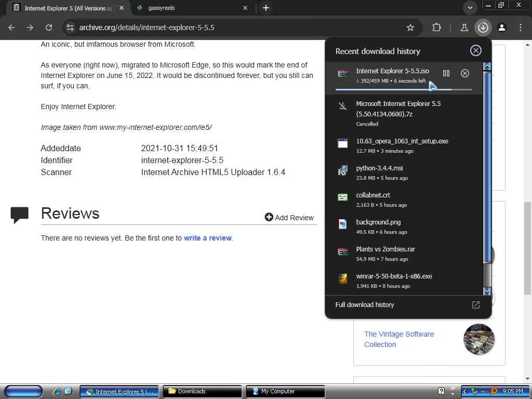532x399 pixels.
Task: Open the Extensions puzzle icon
Action: click(436, 28)
